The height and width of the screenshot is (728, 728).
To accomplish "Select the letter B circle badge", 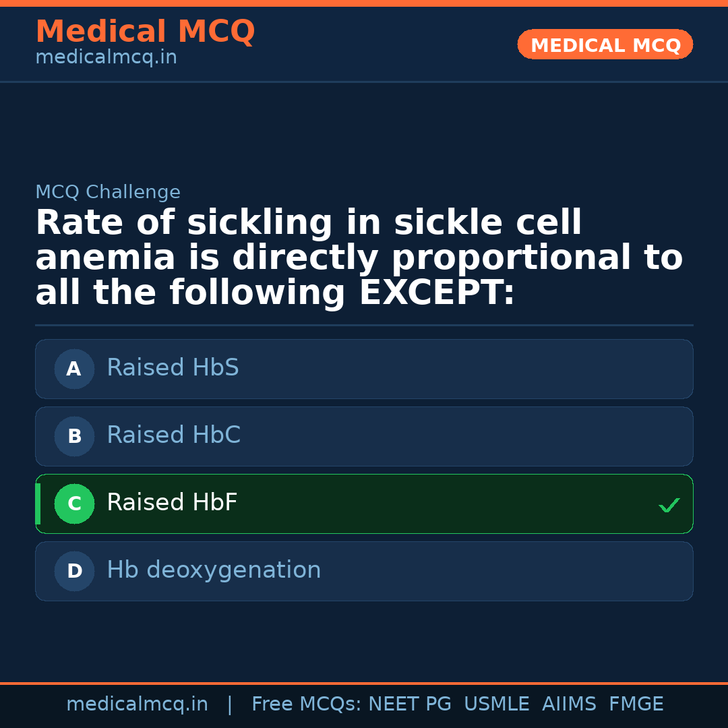I will click(74, 436).
